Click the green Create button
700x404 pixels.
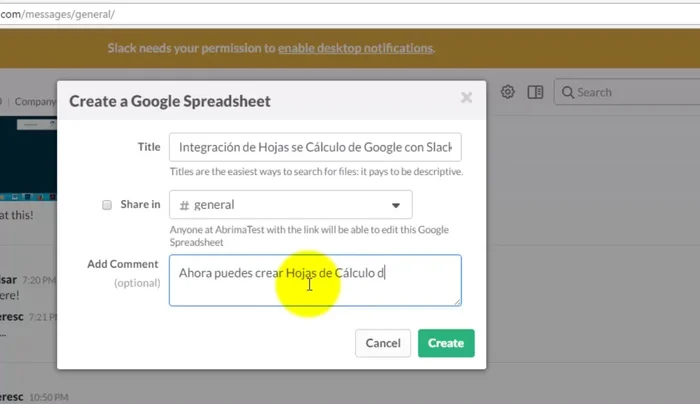pyautogui.click(x=446, y=343)
